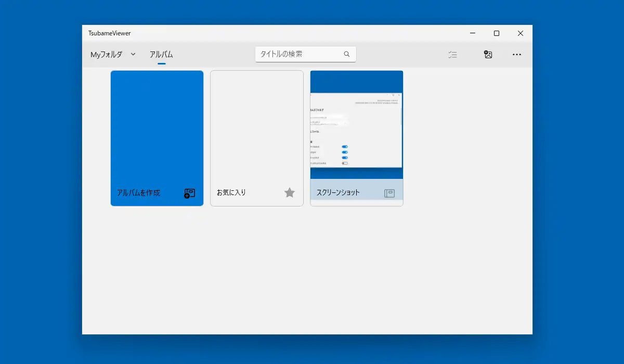The width and height of the screenshot is (624, 364).
Task: Maximize the TsubameViewer window
Action: [x=497, y=33]
